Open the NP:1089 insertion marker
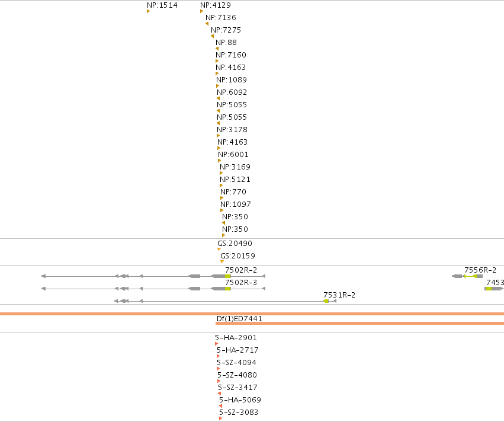 tap(217, 86)
